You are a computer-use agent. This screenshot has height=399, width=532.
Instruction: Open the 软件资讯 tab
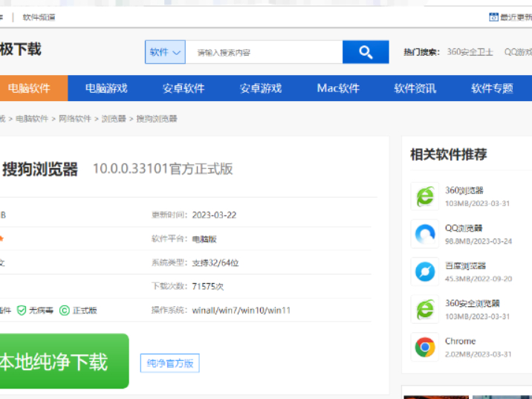415,88
